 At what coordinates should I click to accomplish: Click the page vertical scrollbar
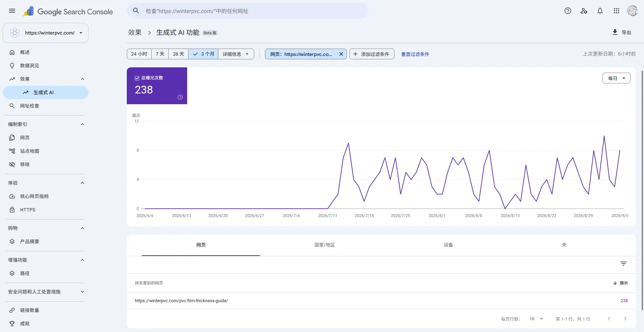tap(642, 190)
